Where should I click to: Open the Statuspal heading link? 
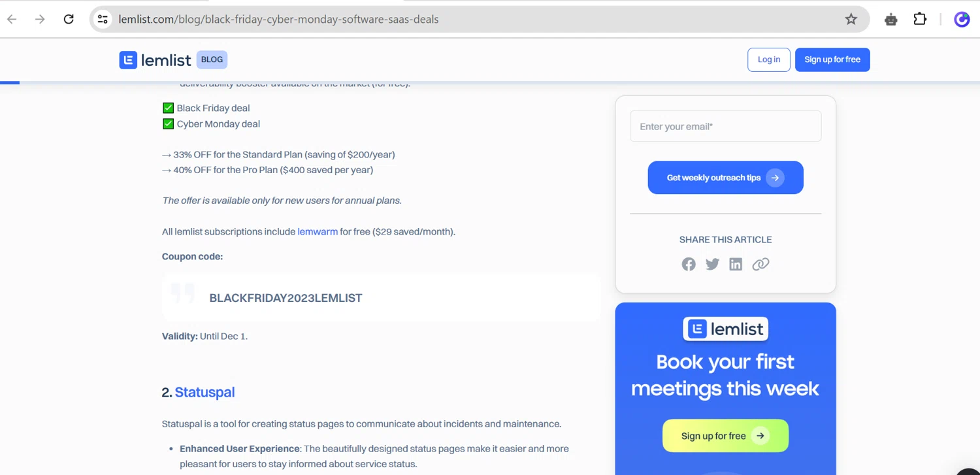pos(204,392)
